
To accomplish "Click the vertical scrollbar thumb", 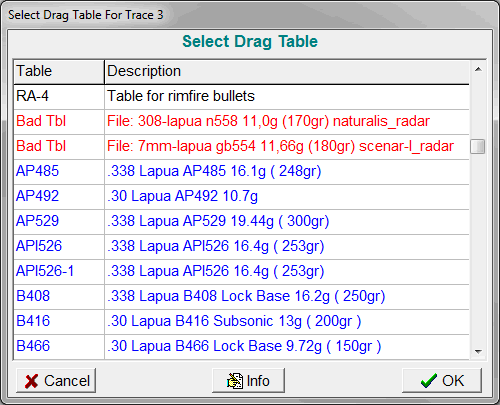I will tap(478, 146).
